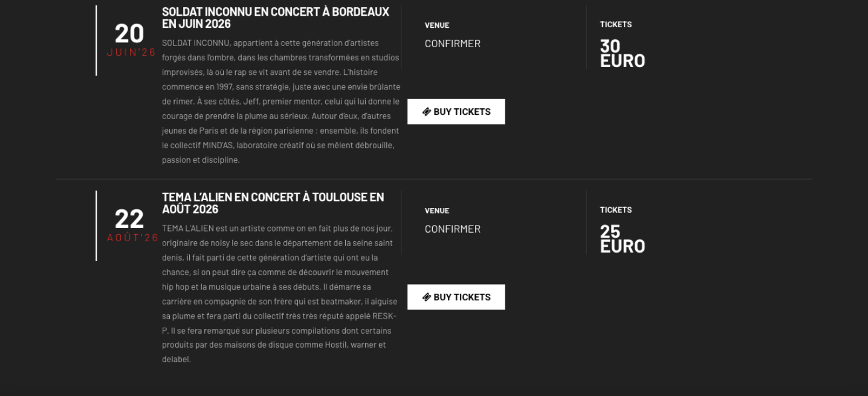Click the Soldat Inconnu description paragraph
This screenshot has width=868, height=396.
(x=280, y=102)
